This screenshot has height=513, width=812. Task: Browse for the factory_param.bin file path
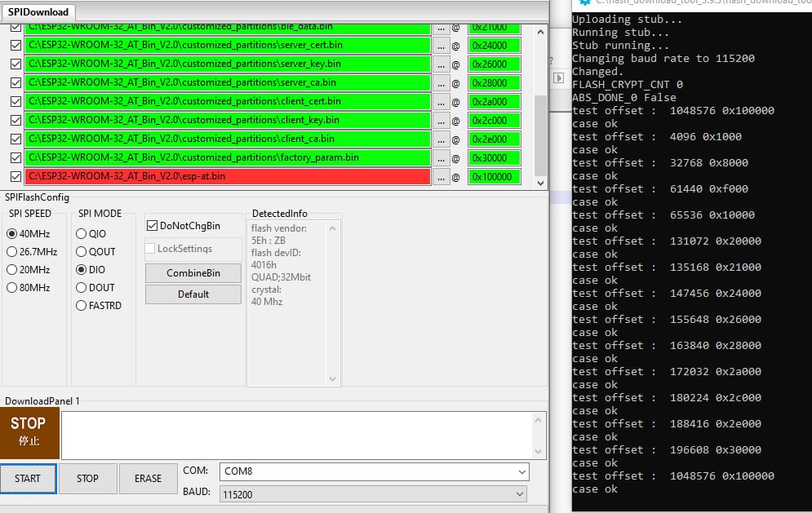tap(441, 158)
